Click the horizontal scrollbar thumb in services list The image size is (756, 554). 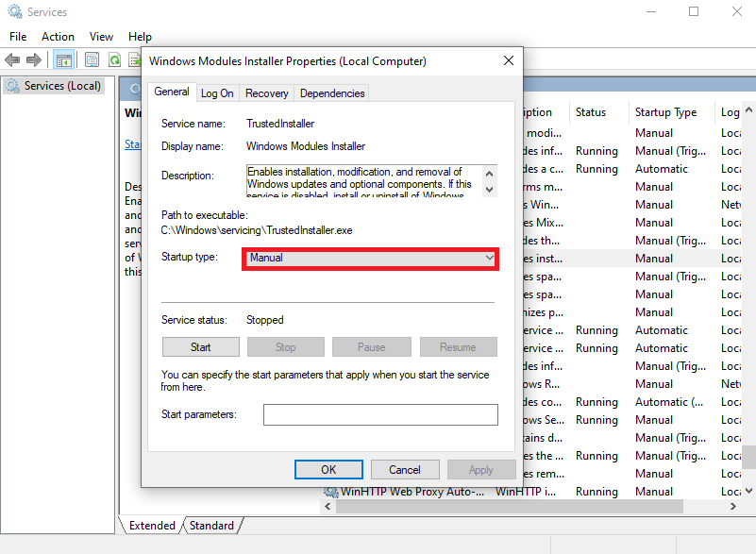coord(509,506)
